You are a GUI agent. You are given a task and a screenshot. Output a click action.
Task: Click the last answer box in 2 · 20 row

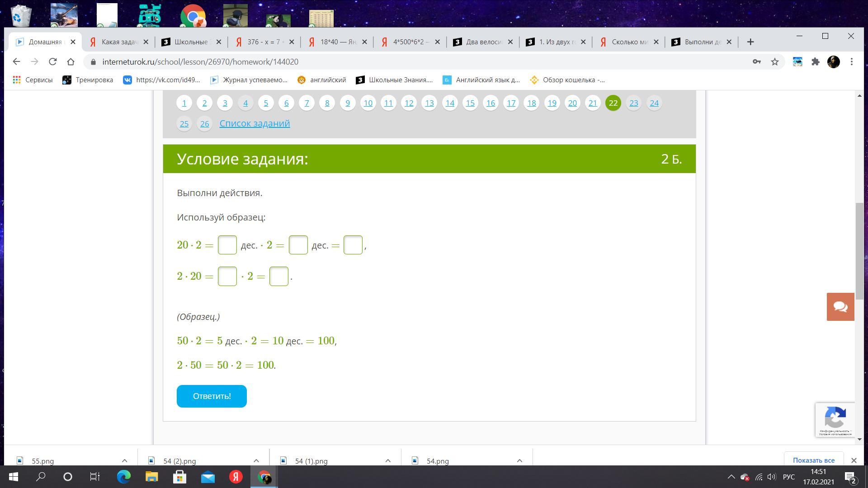[x=278, y=277]
